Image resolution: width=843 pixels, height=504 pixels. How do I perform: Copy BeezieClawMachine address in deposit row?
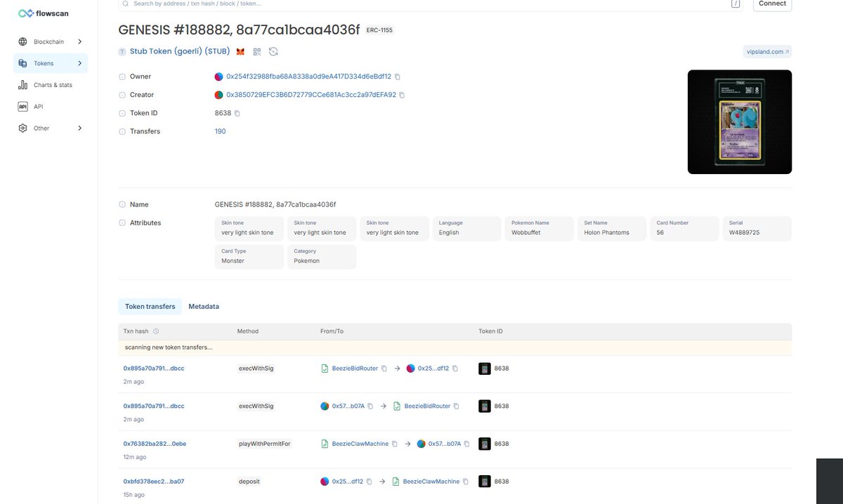(466, 482)
